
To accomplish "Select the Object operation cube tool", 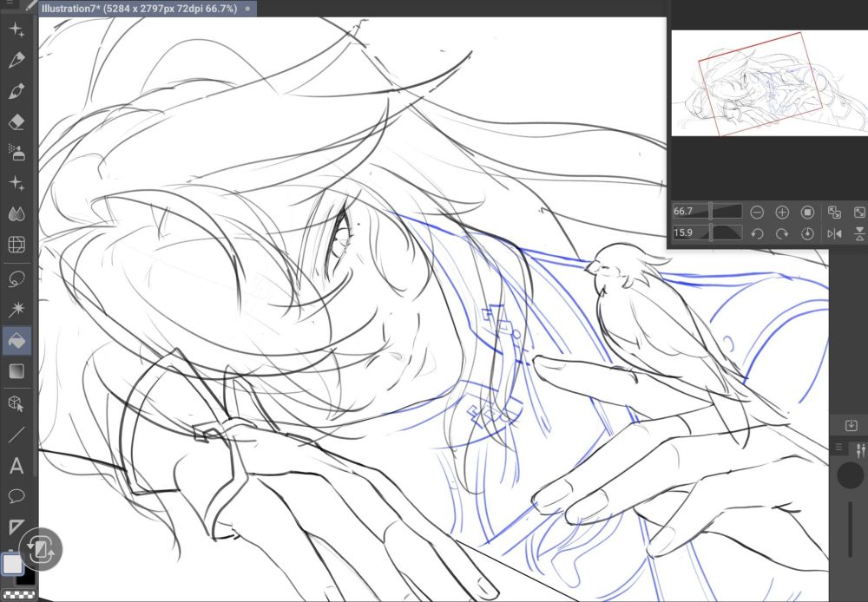I will [x=16, y=404].
